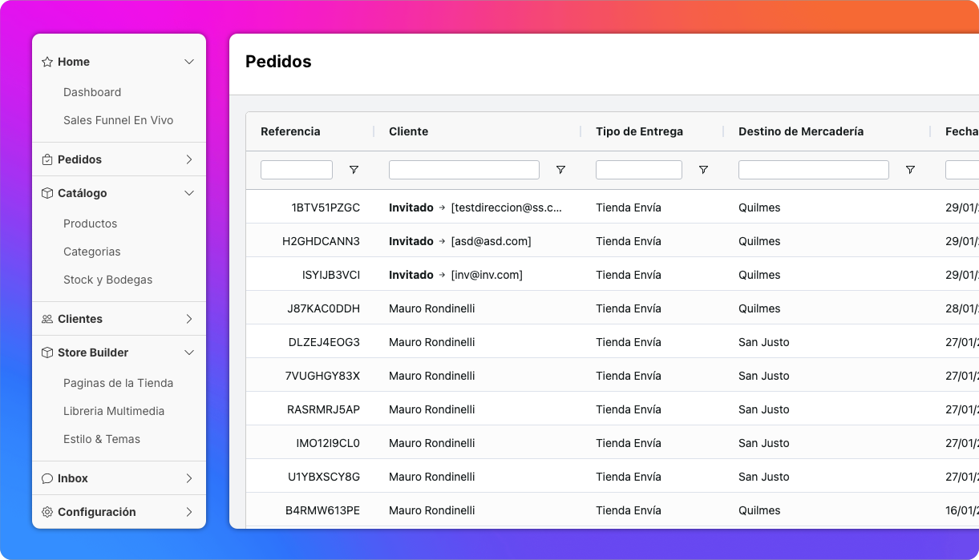Click the Configuración gear icon
979x560 pixels.
click(x=47, y=512)
